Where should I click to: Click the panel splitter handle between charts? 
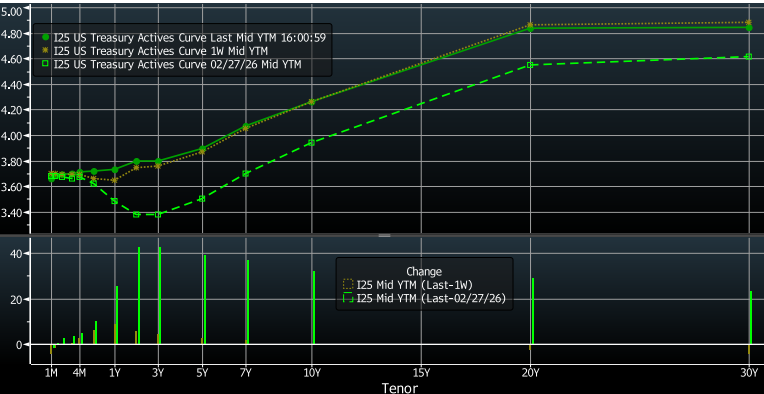384,236
